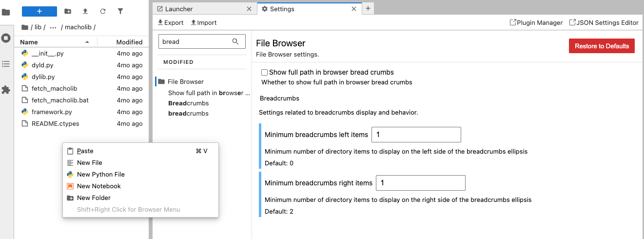Image resolution: width=644 pixels, height=239 pixels.
Task: Click the Export settings button
Action: point(171,23)
